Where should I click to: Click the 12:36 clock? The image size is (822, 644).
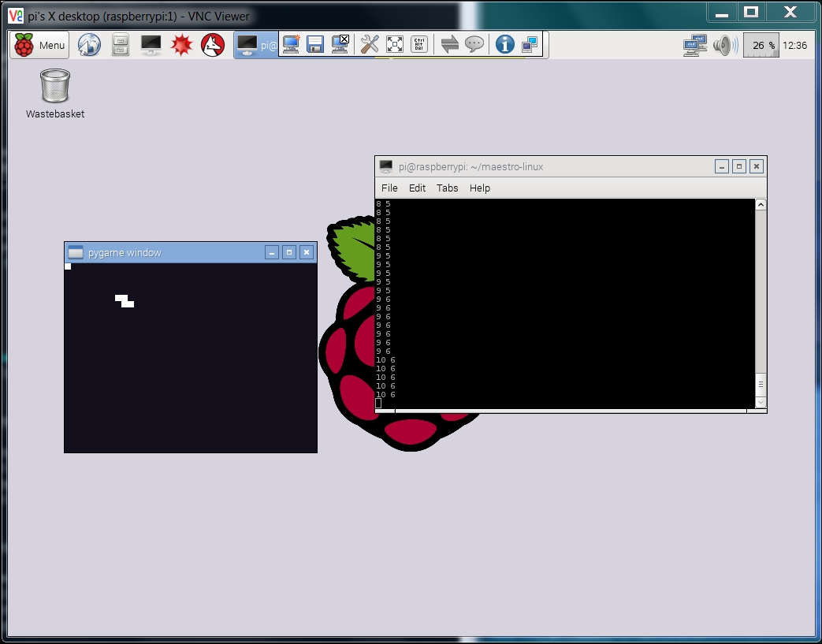pyautogui.click(x=794, y=46)
